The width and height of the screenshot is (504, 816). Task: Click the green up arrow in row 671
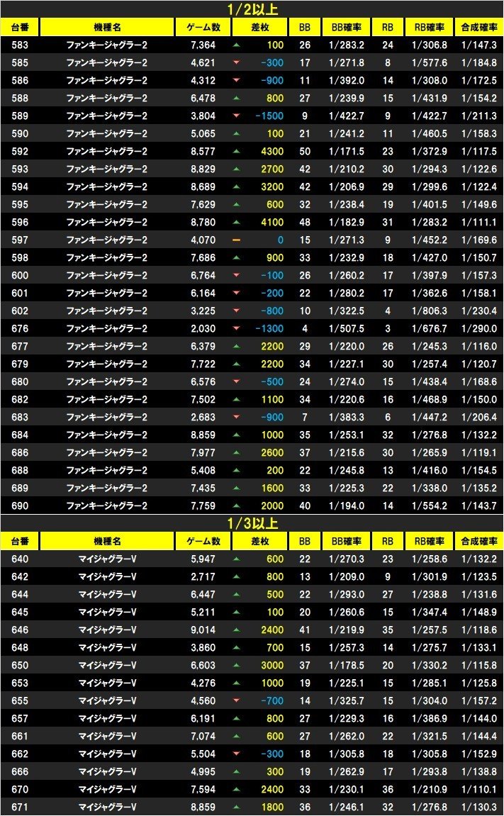click(x=237, y=807)
